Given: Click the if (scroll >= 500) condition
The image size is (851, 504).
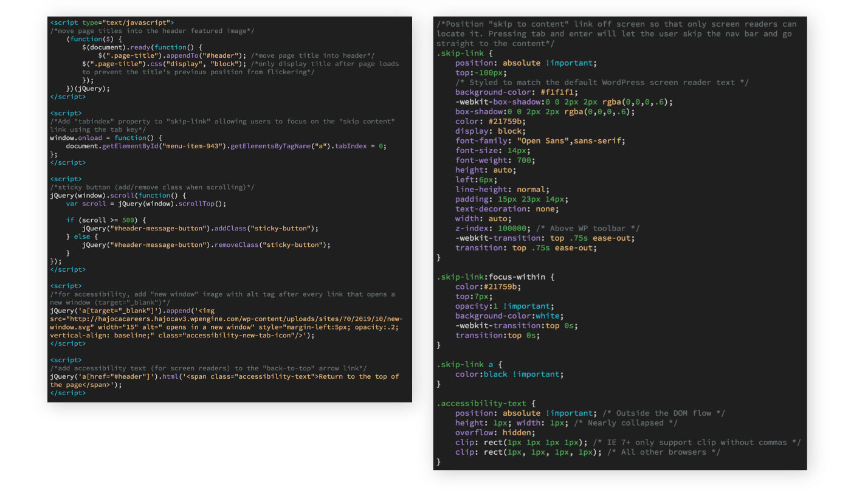Looking at the screenshot, I should (x=106, y=220).
